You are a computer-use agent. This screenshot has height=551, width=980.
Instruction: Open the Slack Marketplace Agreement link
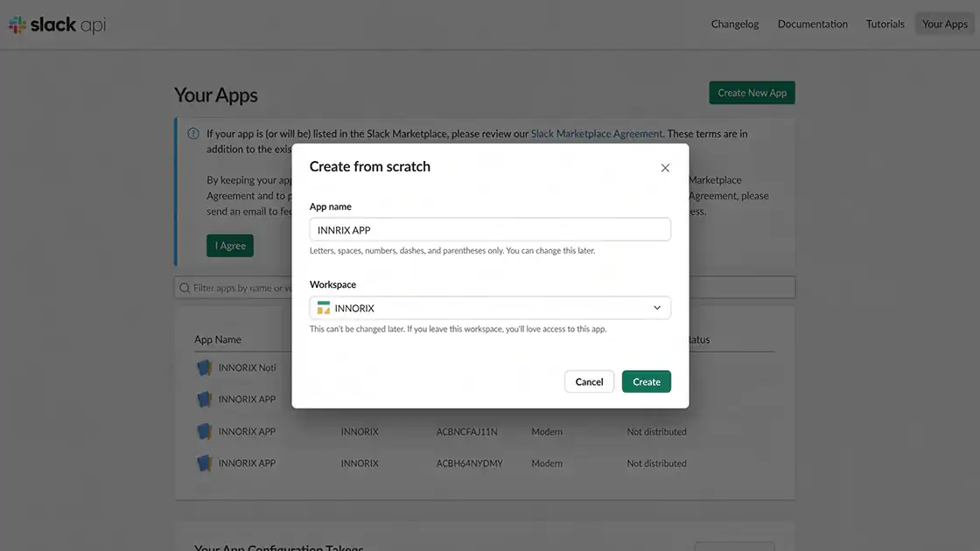[x=596, y=134]
